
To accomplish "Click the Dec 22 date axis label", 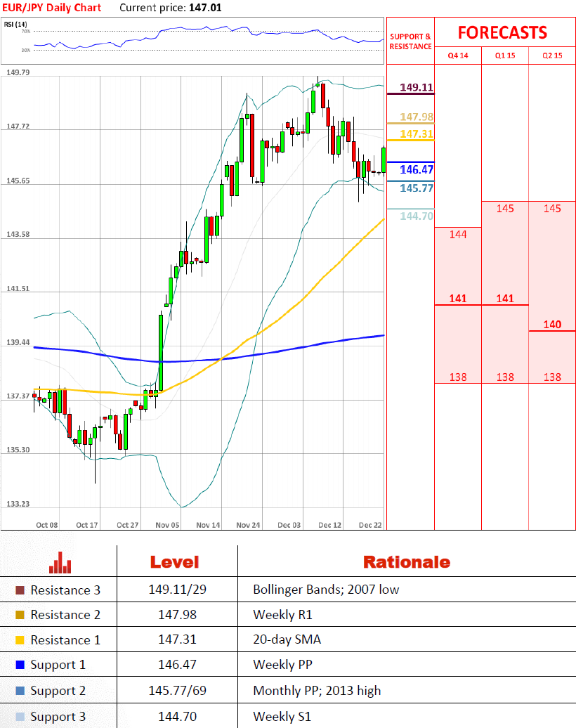I will 370,525.
